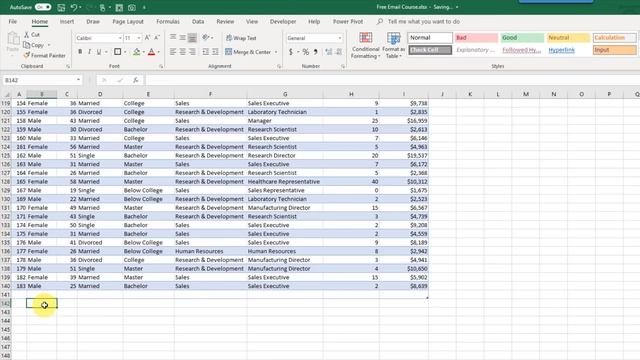Click the Comma Style icon

click(x=316, y=52)
